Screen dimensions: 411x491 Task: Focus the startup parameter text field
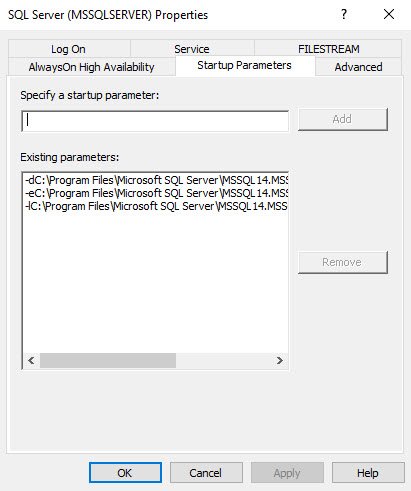pos(155,121)
